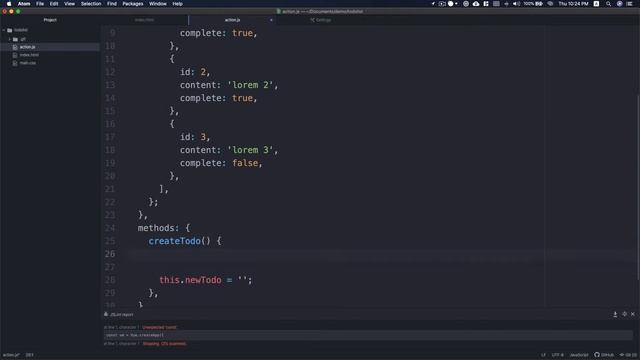The image size is (640, 360).
Task: Click the location arrow menu bar icon
Action: point(433,4)
